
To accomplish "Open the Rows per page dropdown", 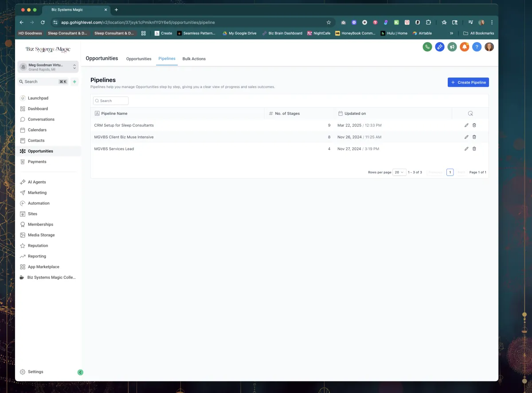I will click(x=399, y=172).
